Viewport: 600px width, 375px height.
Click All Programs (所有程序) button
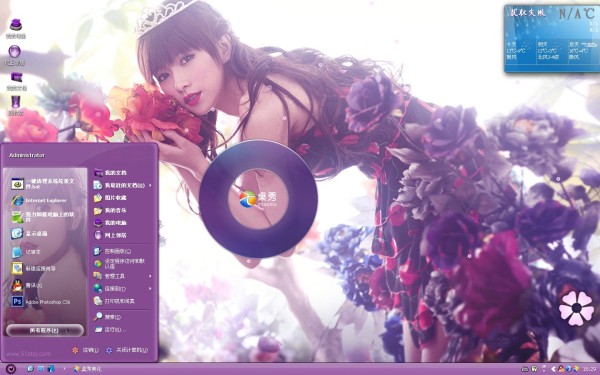(45, 330)
